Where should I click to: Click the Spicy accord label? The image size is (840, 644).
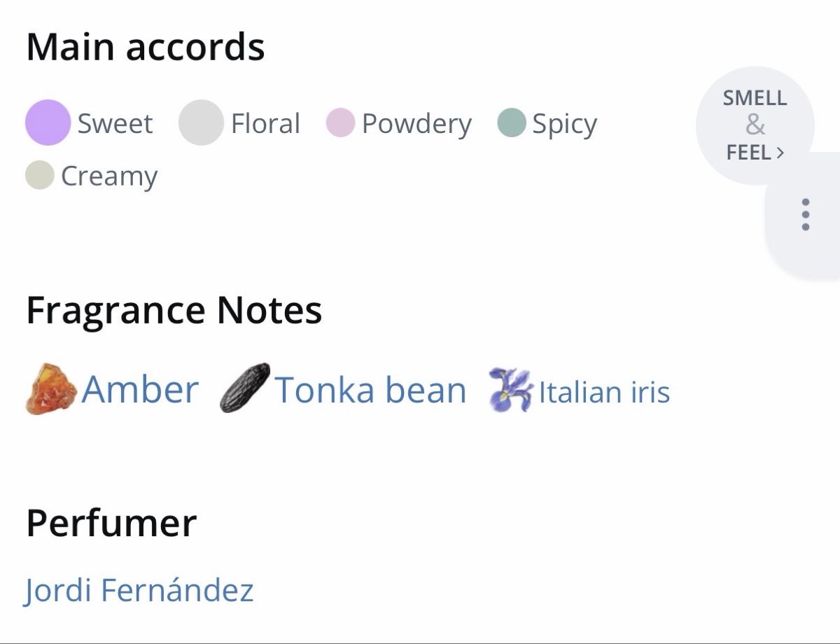point(565,125)
